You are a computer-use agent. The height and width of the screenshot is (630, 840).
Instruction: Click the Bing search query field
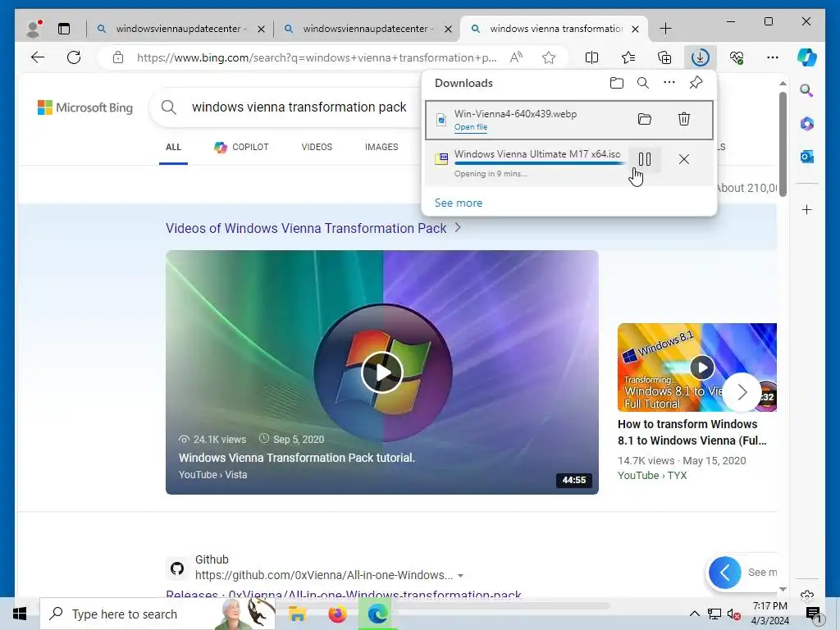[299, 107]
